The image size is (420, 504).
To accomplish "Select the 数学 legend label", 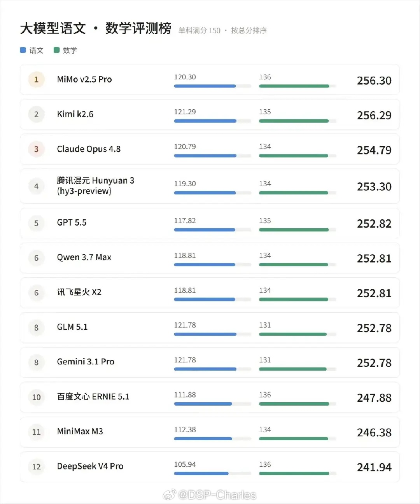I will tap(70, 51).
